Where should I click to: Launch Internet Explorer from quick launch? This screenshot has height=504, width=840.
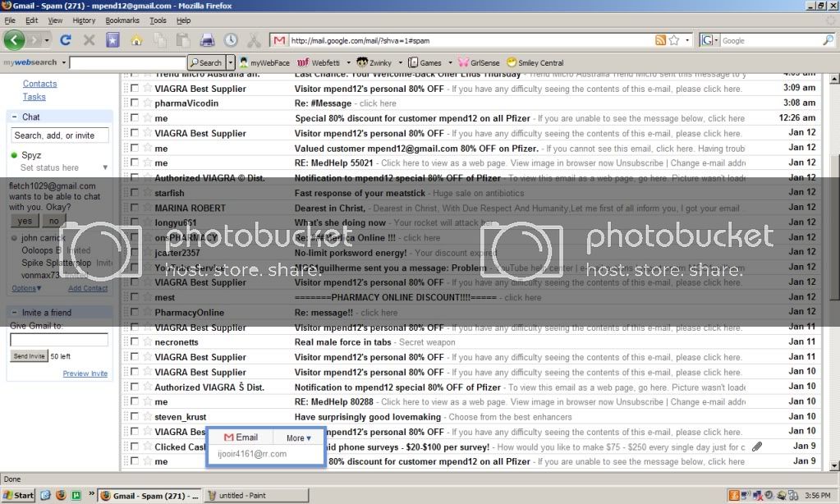coord(45,496)
